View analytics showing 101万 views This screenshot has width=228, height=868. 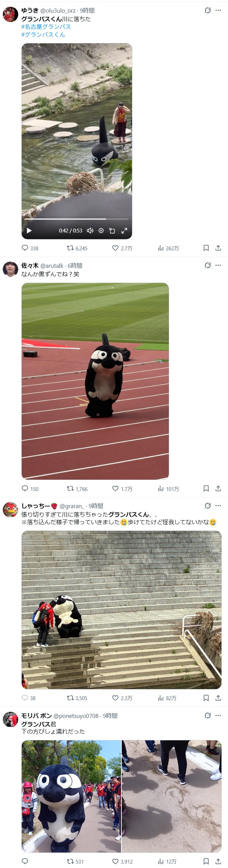169,488
